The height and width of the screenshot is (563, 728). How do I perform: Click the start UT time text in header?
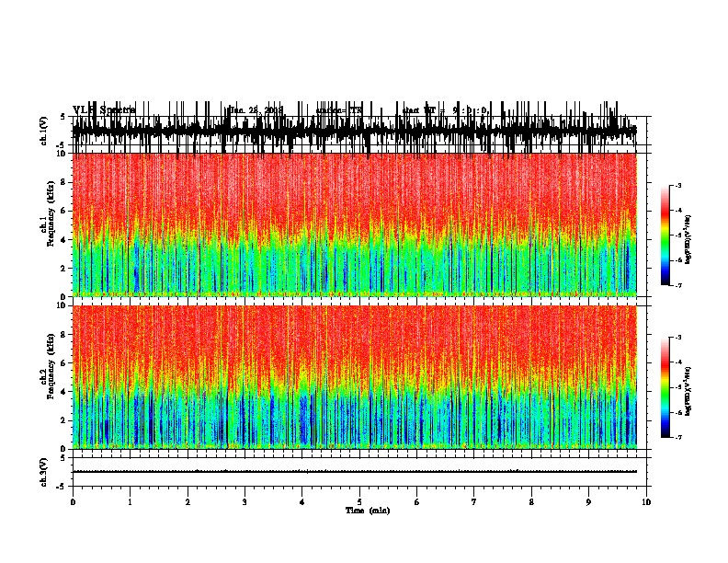[446, 110]
